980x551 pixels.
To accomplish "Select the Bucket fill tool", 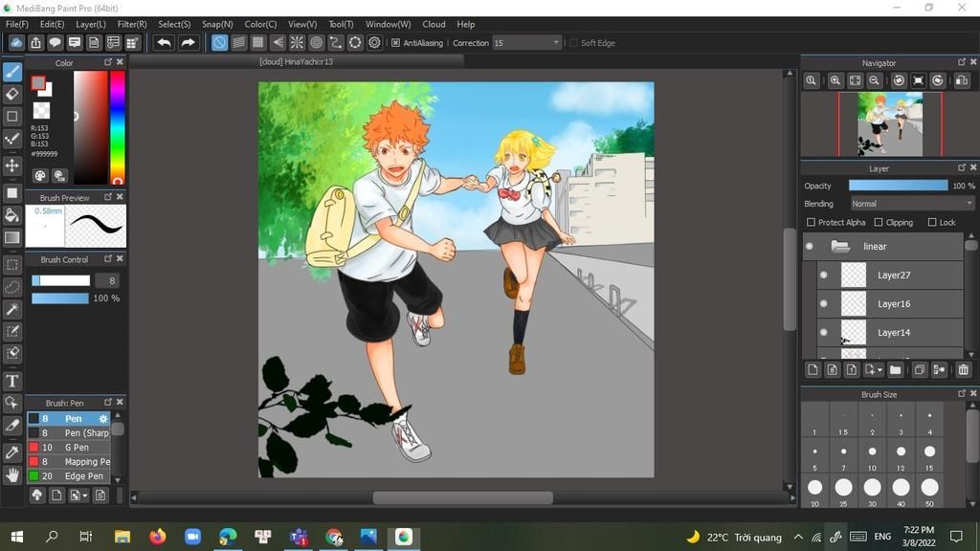I will [11, 215].
